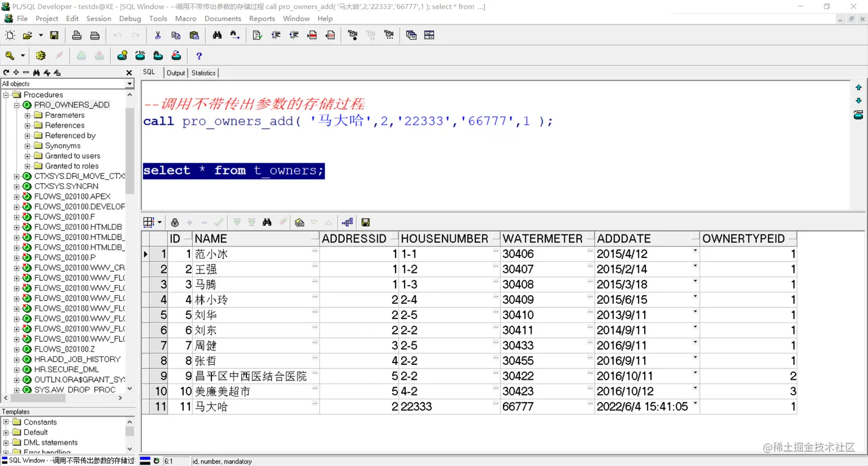Select the watermeter cell 30406
The image size is (868, 466).
coord(548,254)
